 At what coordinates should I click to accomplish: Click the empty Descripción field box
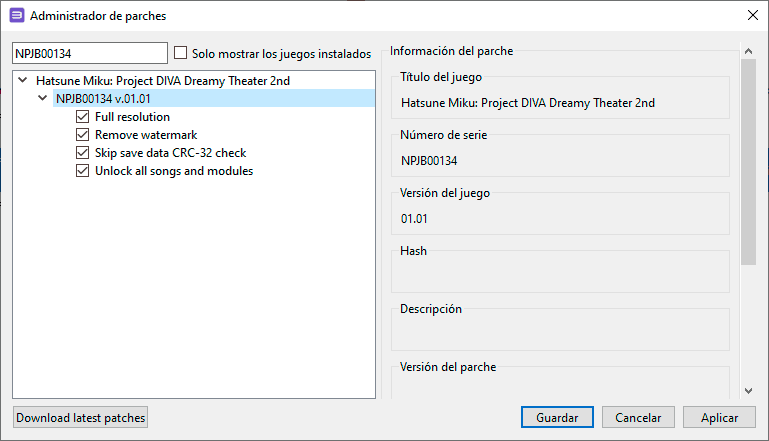coord(560,330)
